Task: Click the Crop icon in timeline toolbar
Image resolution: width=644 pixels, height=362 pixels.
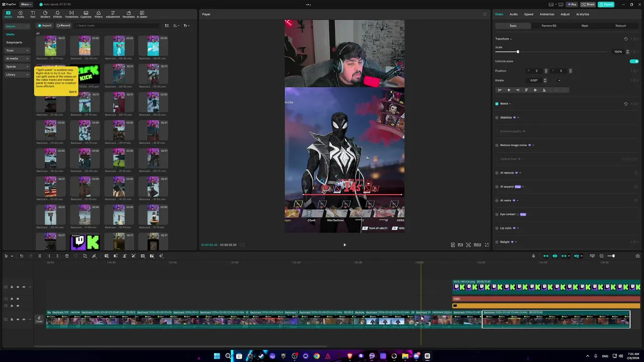Action: 85,256
